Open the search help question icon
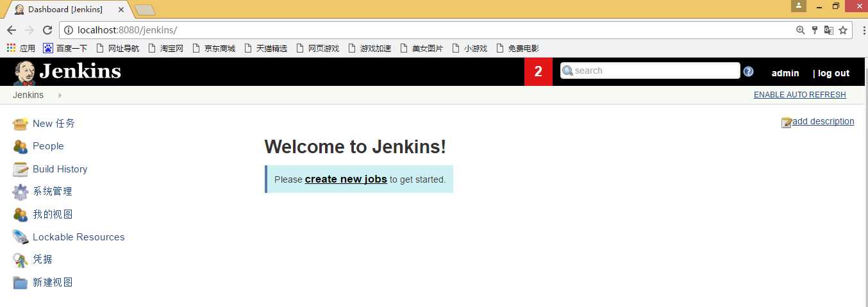Screen dimensions: 868x307 748,71
